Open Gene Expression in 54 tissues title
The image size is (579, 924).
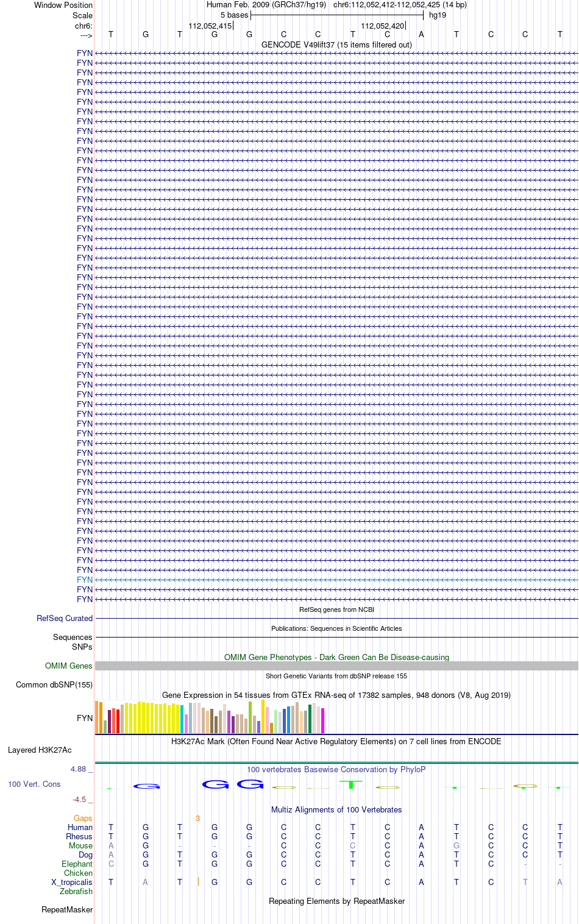336,695
